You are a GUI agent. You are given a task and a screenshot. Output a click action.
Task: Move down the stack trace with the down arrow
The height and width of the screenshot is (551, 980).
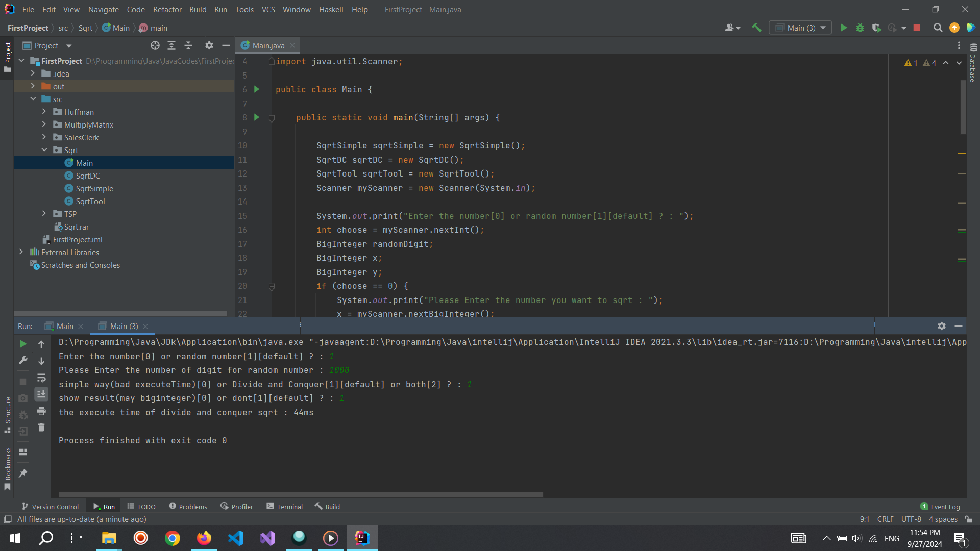[x=41, y=361]
